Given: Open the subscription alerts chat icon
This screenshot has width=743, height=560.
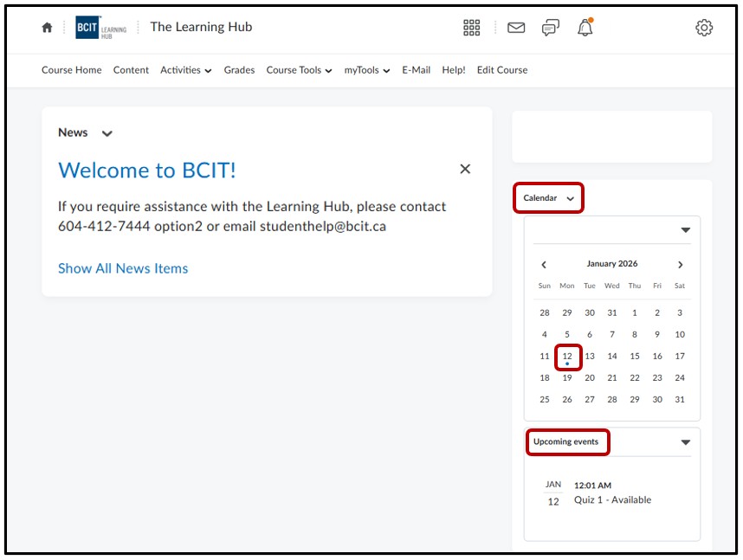Looking at the screenshot, I should click(x=550, y=28).
